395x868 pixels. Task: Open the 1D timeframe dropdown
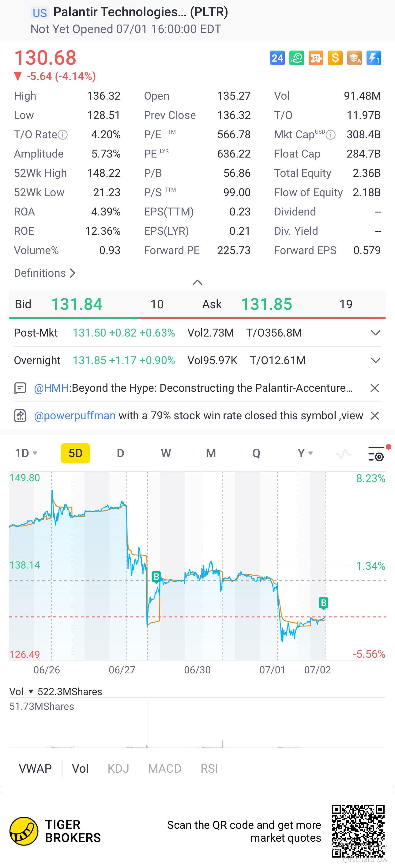click(x=26, y=454)
